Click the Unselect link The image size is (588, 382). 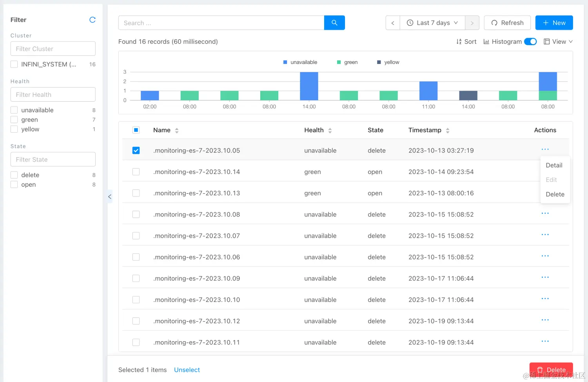(187, 370)
